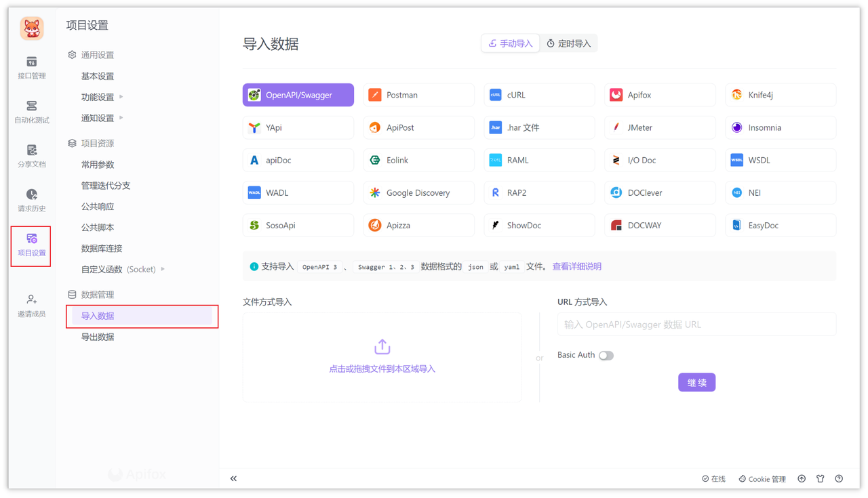Screen dimensions: 868x498
Task: Select ShowDoc import format
Action: (540, 225)
